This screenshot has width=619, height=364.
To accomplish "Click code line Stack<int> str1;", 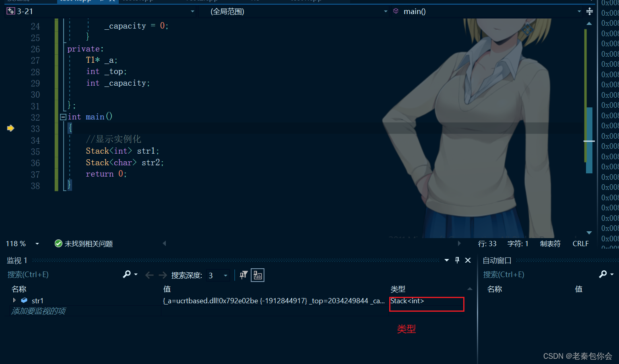I will click(122, 151).
